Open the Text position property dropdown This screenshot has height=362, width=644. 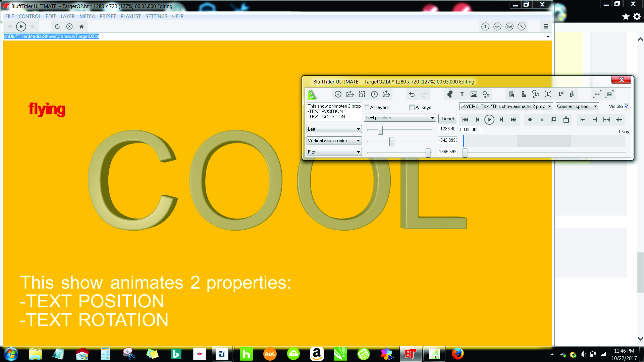click(400, 118)
